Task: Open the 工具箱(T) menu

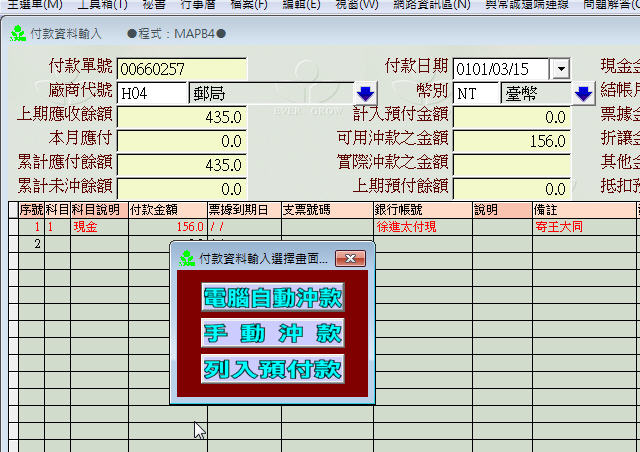Action: (x=102, y=5)
